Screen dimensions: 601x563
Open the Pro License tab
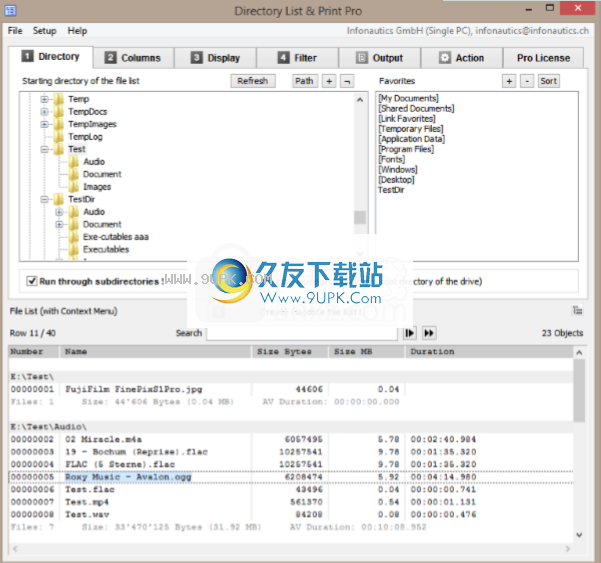(x=544, y=58)
